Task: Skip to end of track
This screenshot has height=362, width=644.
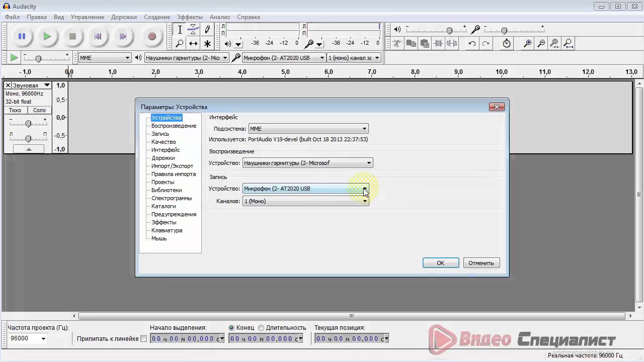Action: 123,36
